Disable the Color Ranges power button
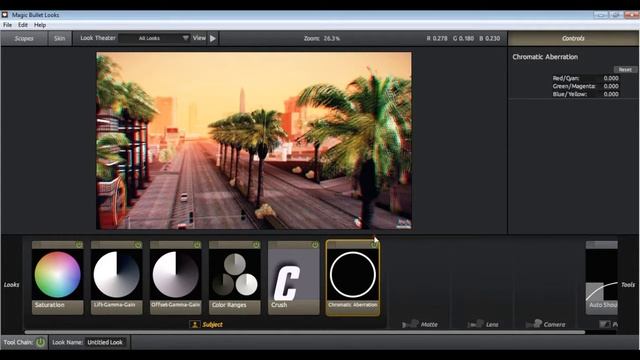The height and width of the screenshot is (360, 640). 256,244
